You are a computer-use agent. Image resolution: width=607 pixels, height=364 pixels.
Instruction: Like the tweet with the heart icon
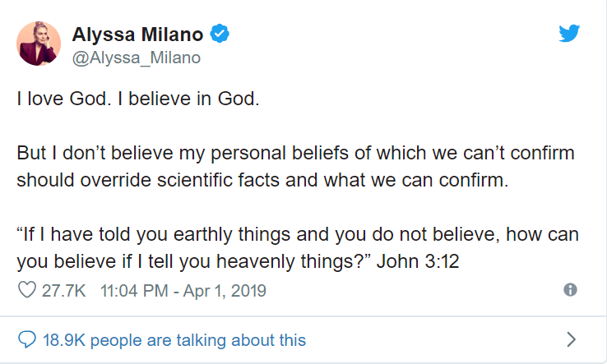[26, 291]
